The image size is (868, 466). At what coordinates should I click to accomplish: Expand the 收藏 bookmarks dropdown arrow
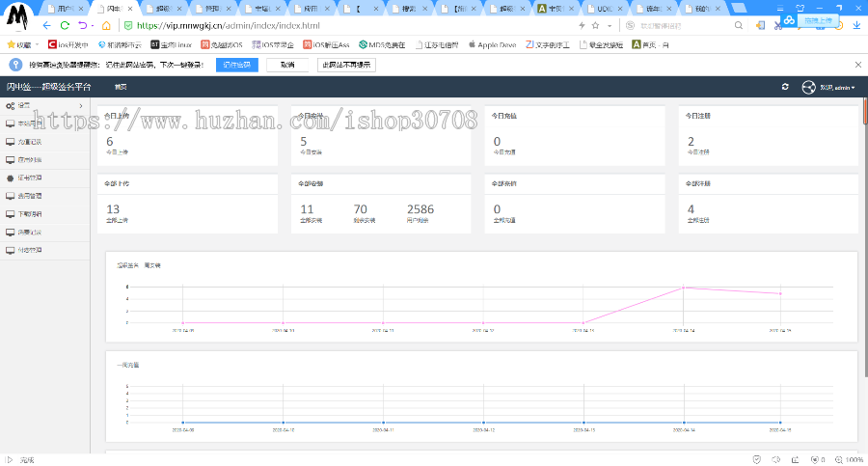pos(37,44)
